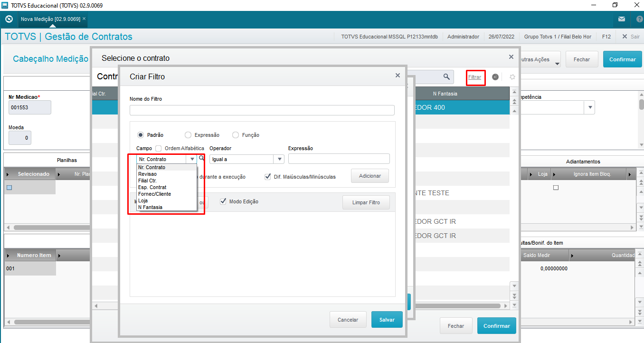Click the arrow on Selecionado column header
Image resolution: width=644 pixels, height=343 pixels.
point(7,174)
